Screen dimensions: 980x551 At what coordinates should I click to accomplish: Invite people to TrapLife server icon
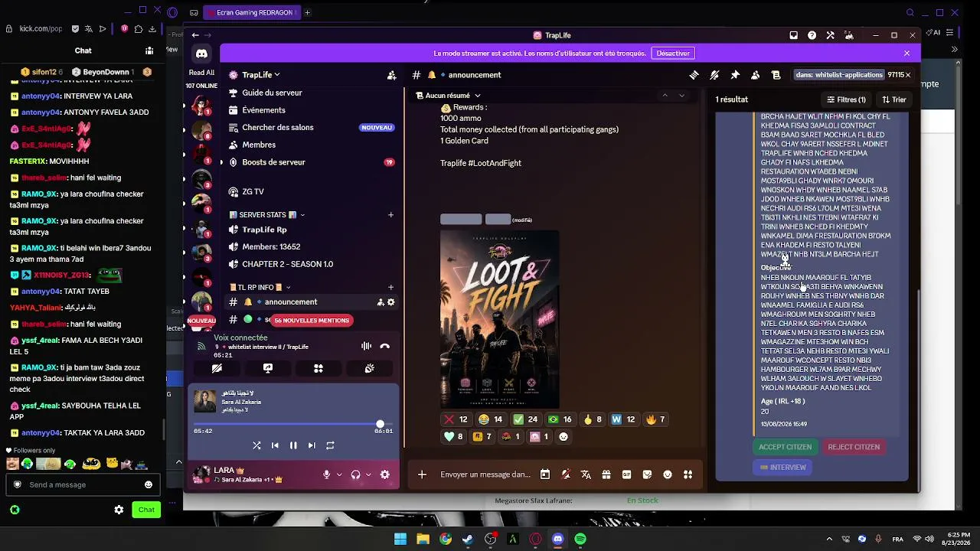point(391,75)
